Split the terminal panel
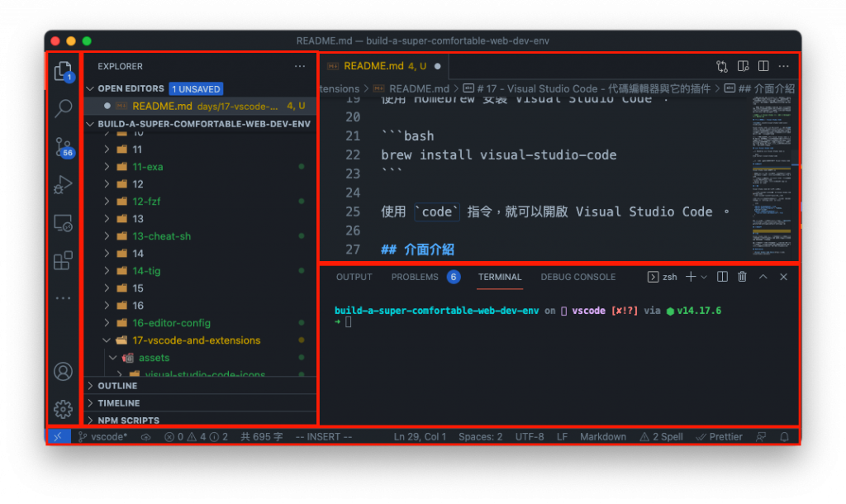The image size is (846, 504). click(x=722, y=277)
